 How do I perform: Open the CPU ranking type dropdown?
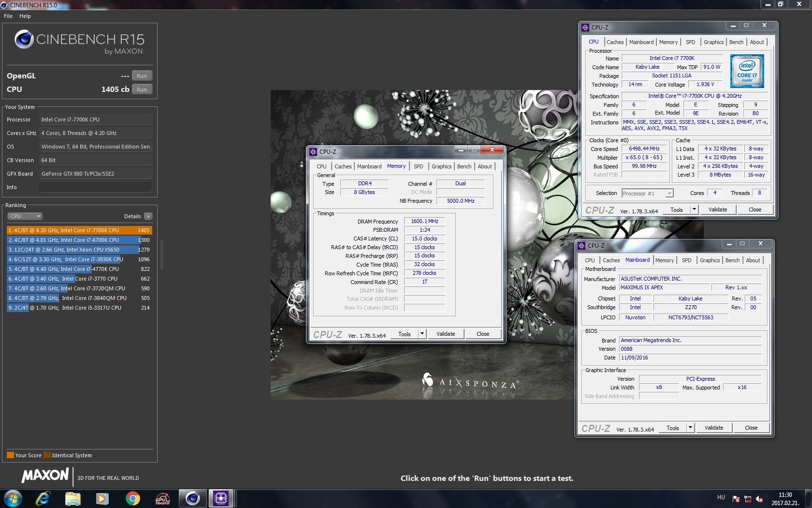[x=25, y=216]
